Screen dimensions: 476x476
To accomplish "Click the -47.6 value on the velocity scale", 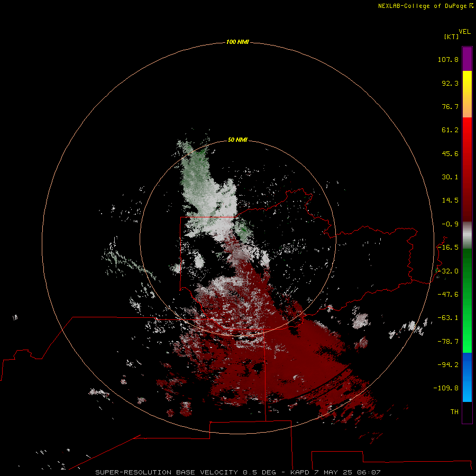I will 448,295.
